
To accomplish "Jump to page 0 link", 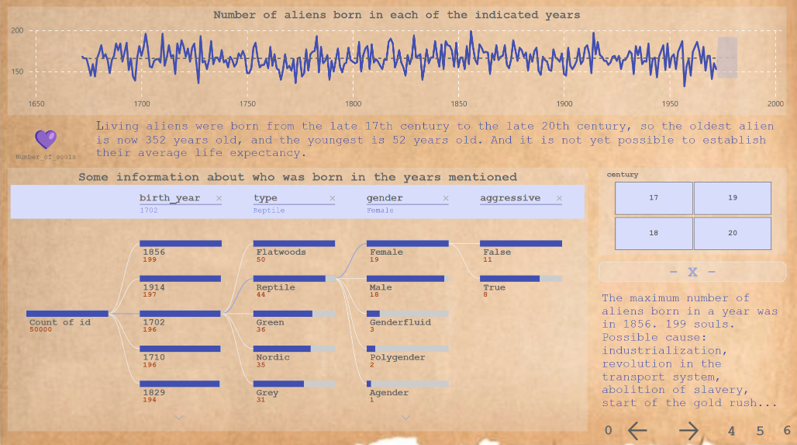I will coord(608,431).
